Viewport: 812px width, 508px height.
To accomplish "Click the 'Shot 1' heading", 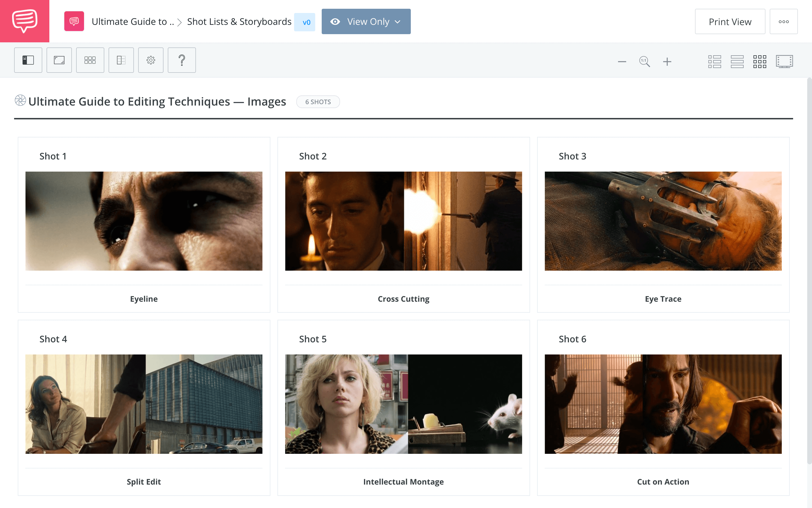I will (x=53, y=156).
